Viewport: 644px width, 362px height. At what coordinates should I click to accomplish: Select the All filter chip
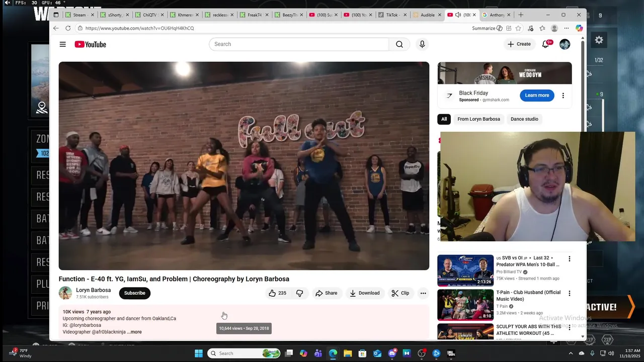(x=444, y=119)
